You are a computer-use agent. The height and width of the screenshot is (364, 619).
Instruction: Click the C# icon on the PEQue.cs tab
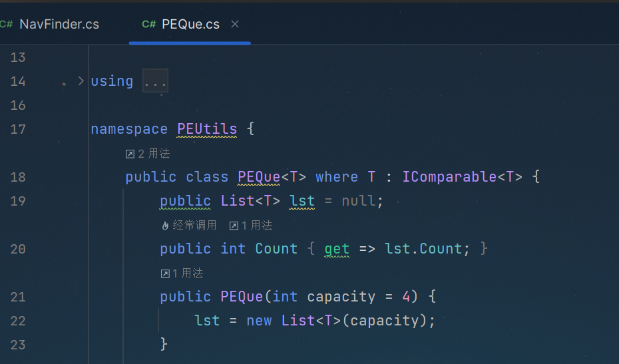coord(149,25)
